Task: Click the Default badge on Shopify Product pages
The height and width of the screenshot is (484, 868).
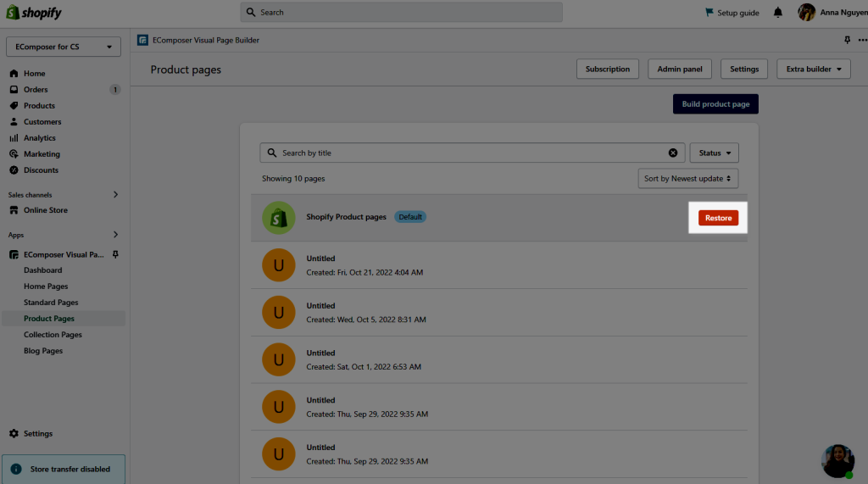Action: pos(410,217)
